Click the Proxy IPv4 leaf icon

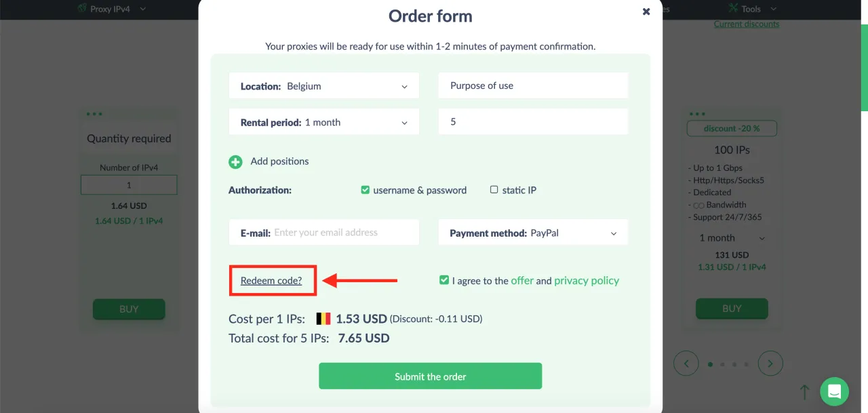coord(83,9)
